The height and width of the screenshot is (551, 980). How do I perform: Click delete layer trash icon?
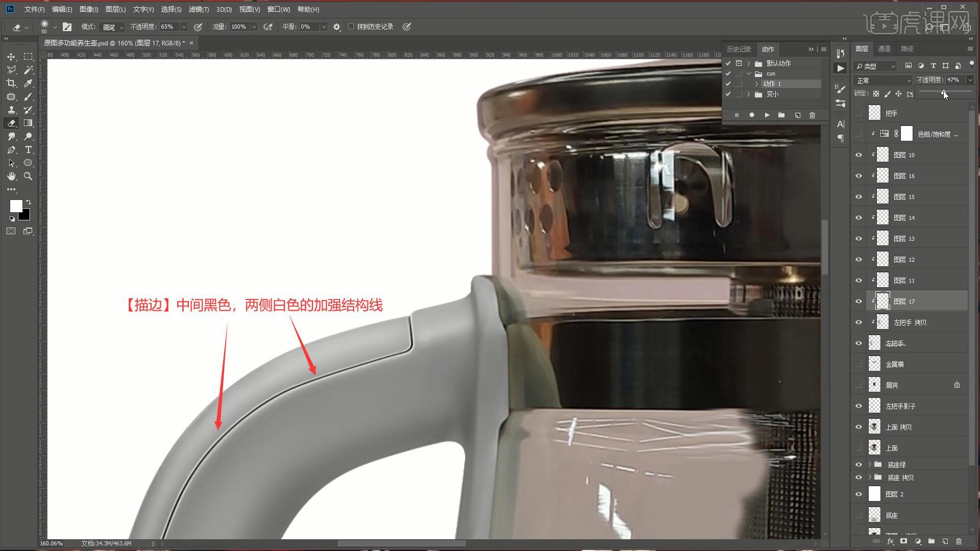(959, 541)
